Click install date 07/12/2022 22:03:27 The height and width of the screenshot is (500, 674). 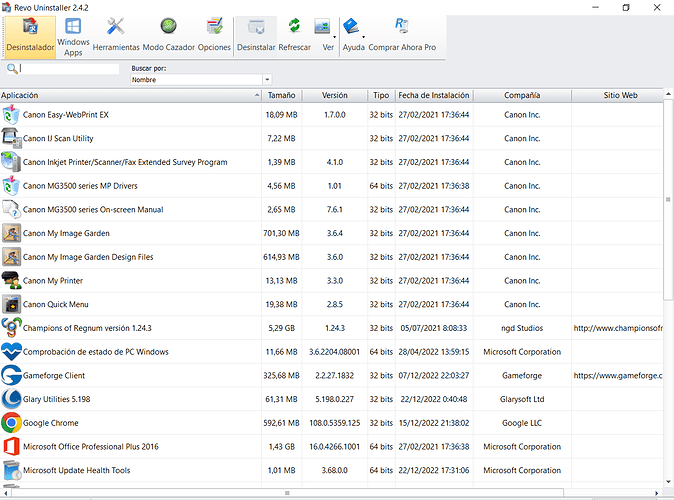click(434, 375)
